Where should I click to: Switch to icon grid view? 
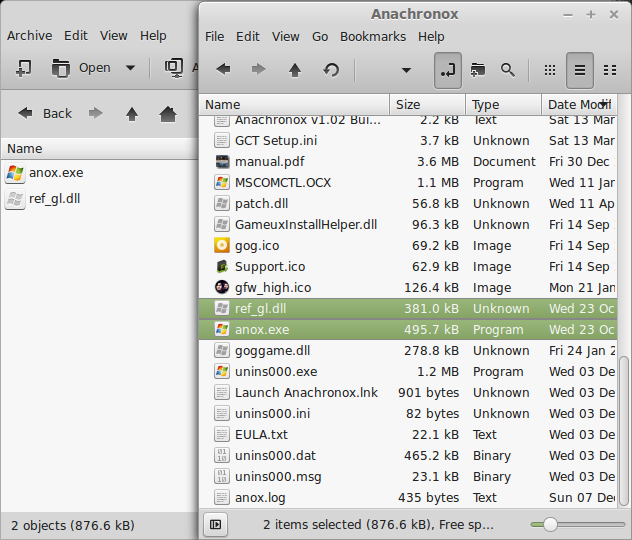tap(550, 70)
